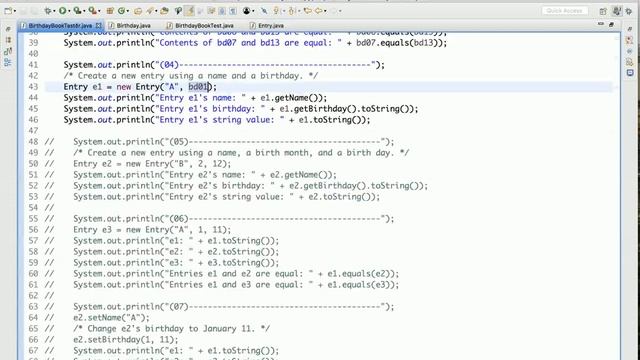640x360 pixels.
Task: Click line number 43 in gutter
Action: pos(33,87)
